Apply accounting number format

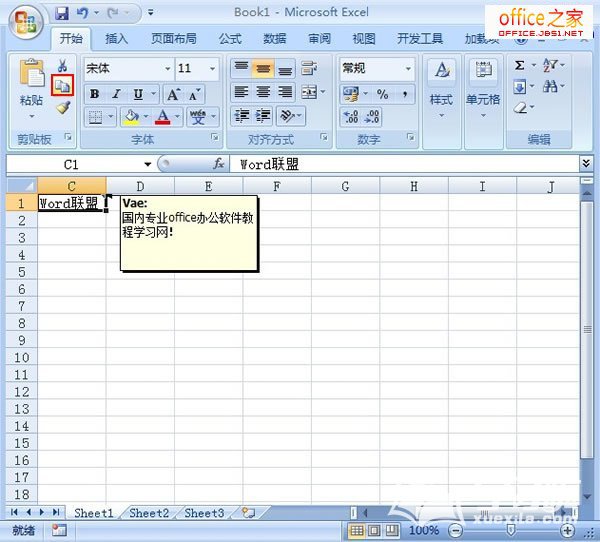[351, 94]
